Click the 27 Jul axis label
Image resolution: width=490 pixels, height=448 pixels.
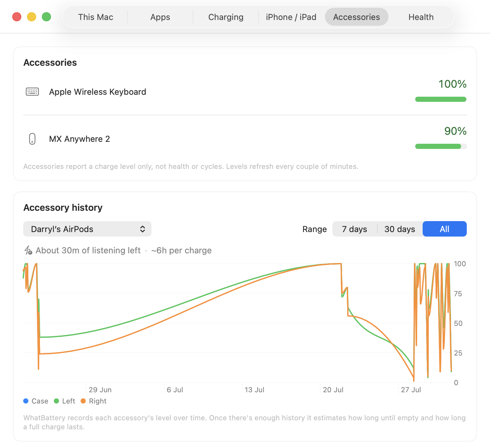pyautogui.click(x=411, y=390)
